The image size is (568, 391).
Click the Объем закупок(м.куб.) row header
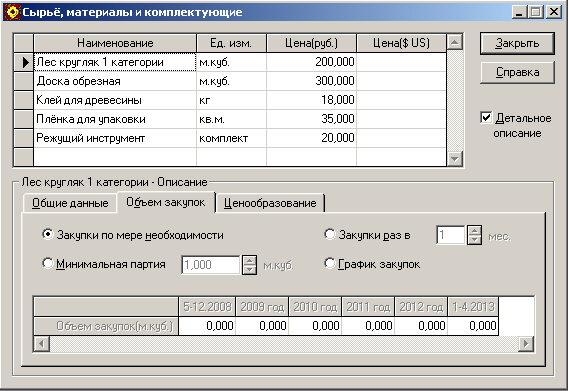coord(106,326)
